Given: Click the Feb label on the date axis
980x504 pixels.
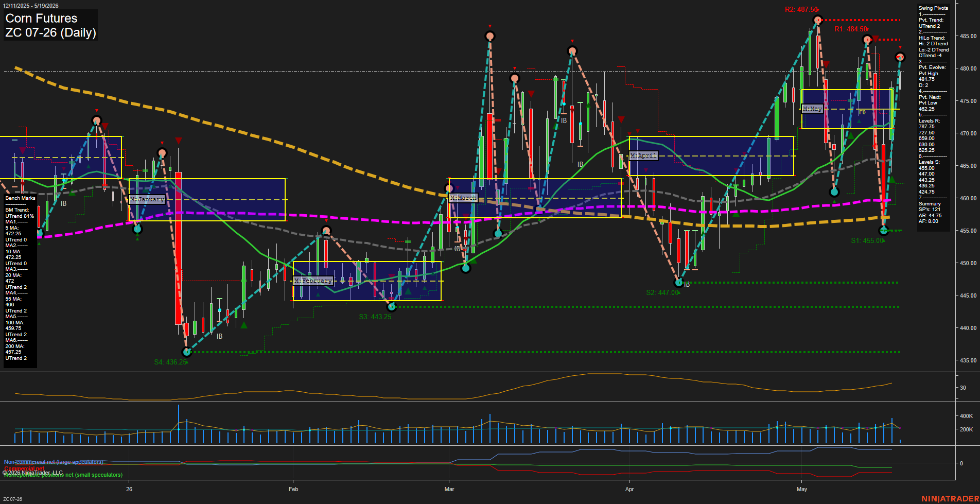Looking at the screenshot, I should click(x=293, y=489).
